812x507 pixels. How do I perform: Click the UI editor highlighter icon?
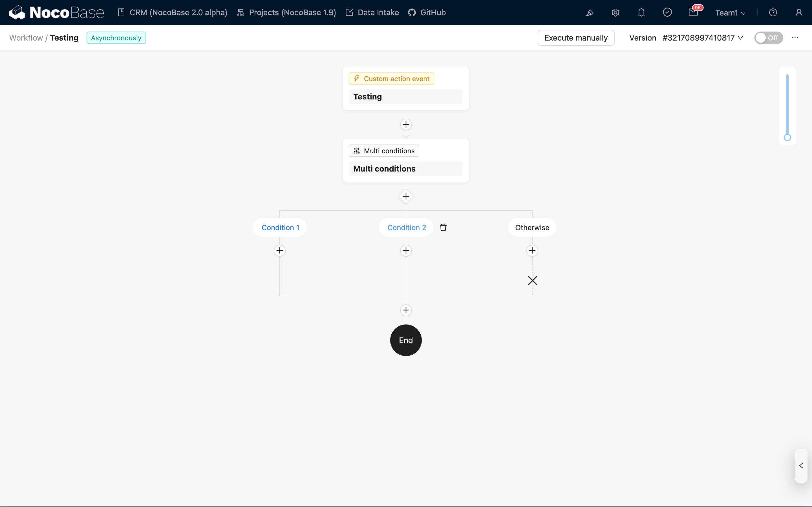[x=590, y=13]
